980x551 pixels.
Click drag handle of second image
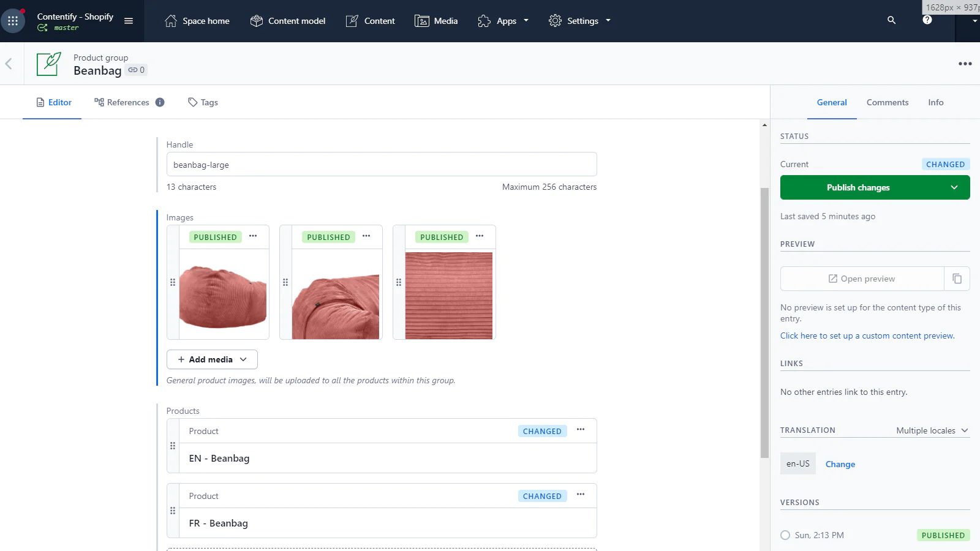285,282
